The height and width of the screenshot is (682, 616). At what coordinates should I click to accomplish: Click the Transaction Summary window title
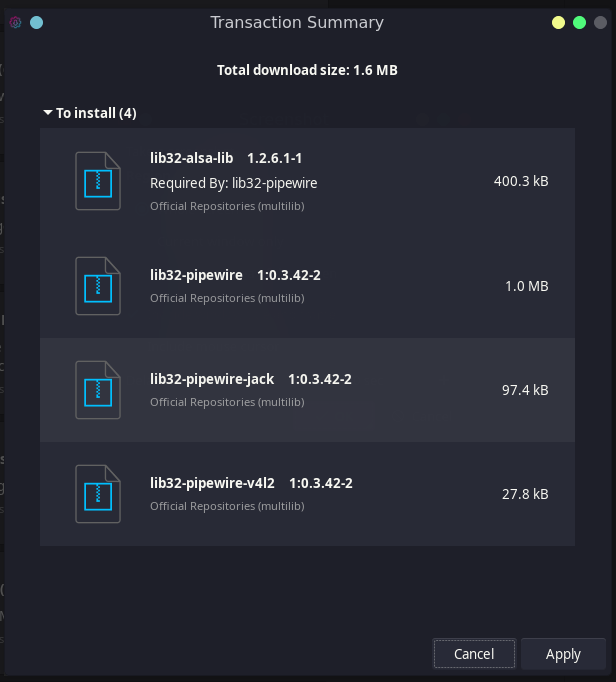(297, 22)
